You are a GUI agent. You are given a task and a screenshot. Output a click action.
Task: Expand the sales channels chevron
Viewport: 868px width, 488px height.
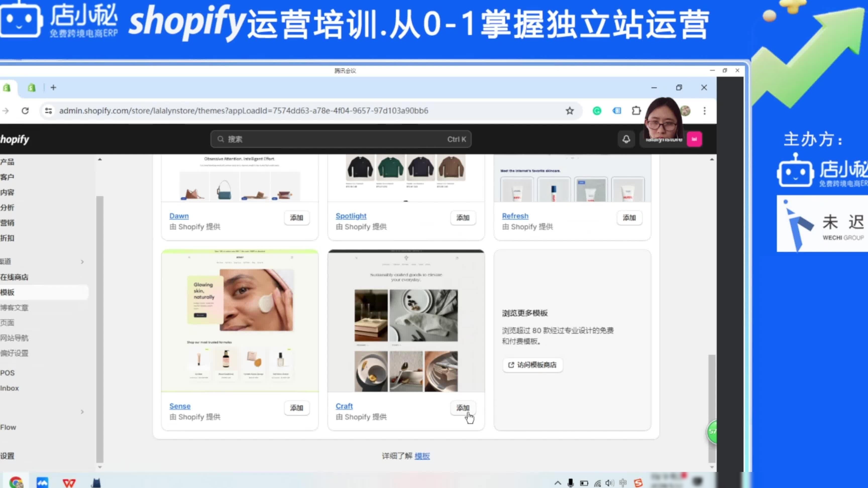[82, 262]
